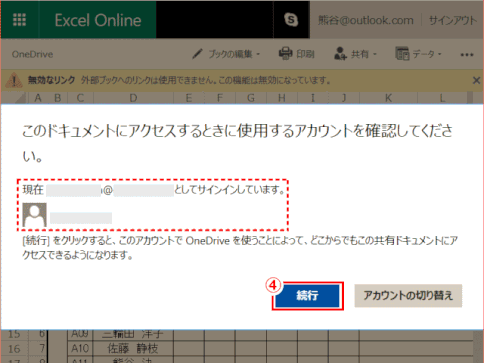Select column G header
The width and height of the screenshot is (484, 363).
click(251, 98)
